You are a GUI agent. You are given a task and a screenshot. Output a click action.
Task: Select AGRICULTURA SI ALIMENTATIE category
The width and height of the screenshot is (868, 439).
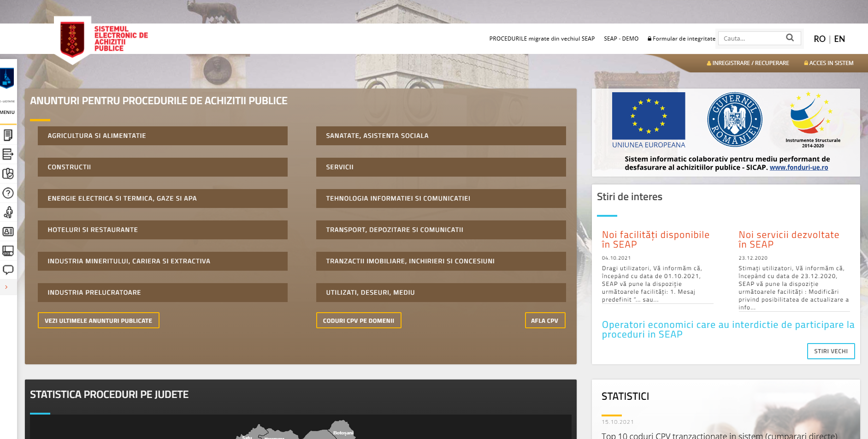point(163,136)
